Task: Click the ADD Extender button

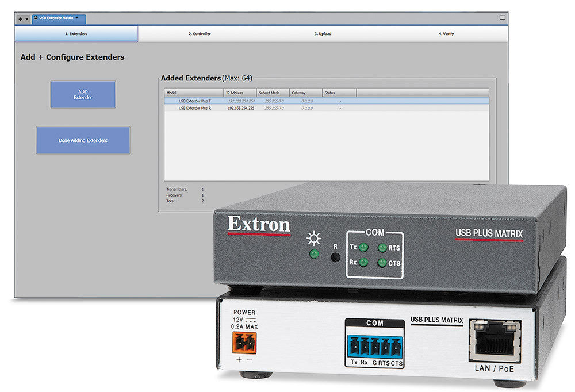Action: (x=82, y=94)
